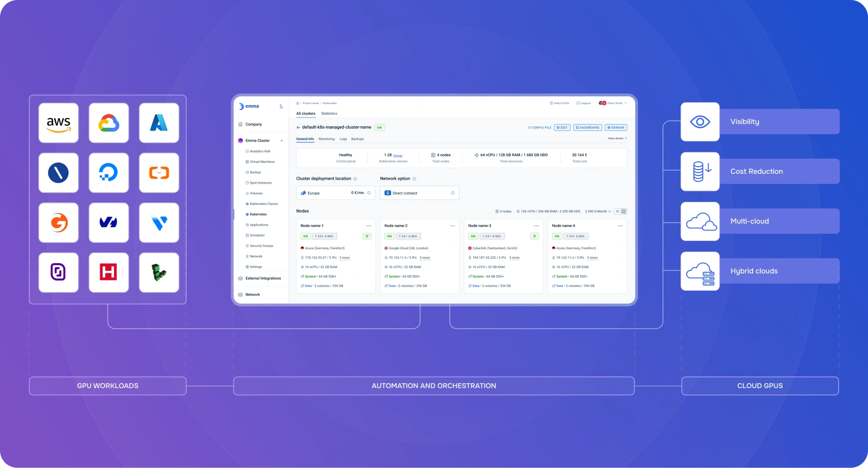Click the CLOUD GPUS box
This screenshot has width=868, height=468.
(x=760, y=386)
